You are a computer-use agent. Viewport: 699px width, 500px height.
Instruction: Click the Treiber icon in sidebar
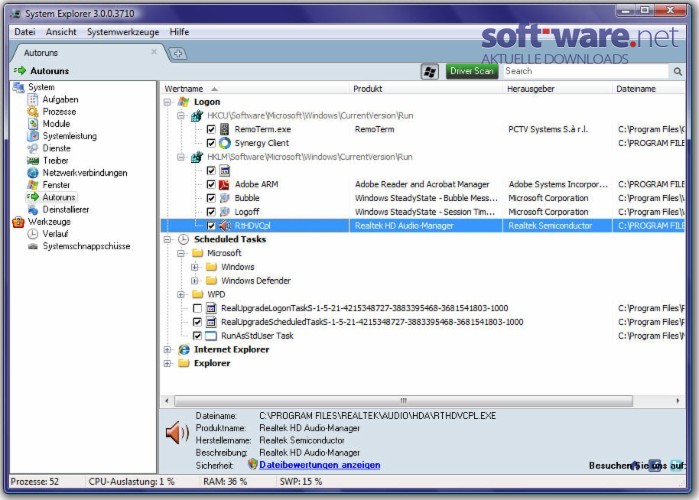point(33,160)
